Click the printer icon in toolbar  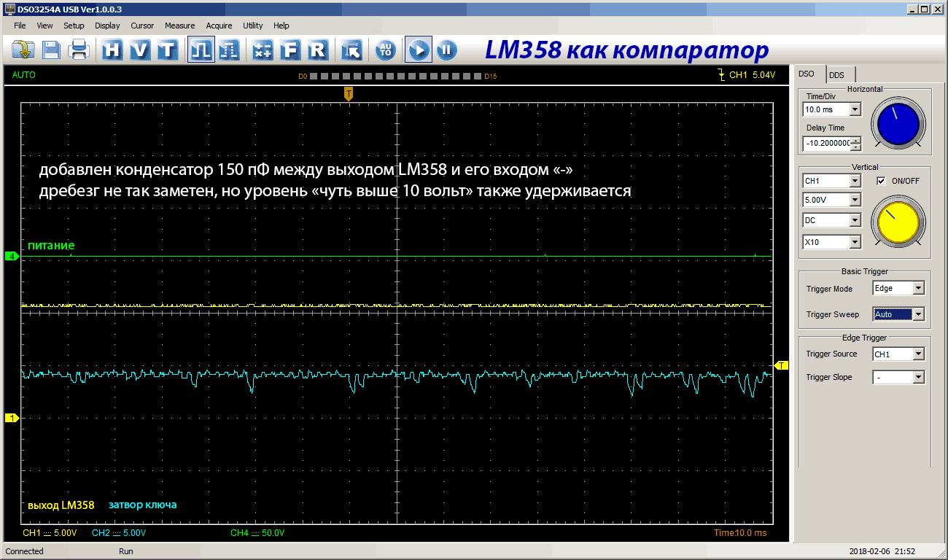coord(78,50)
